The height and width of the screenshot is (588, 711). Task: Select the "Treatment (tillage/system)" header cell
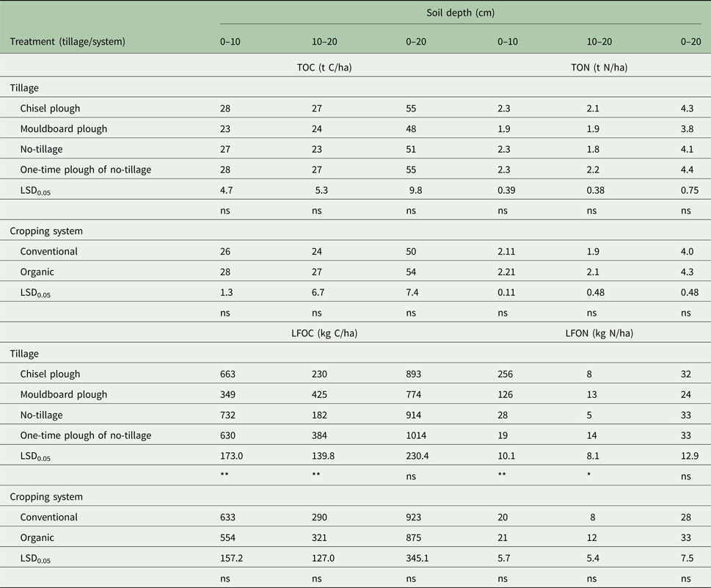68,41
